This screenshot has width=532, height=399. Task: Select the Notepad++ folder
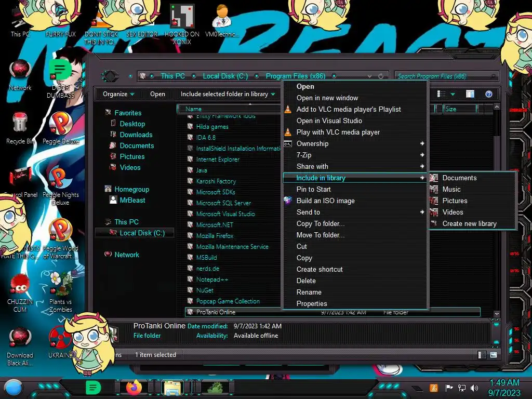(x=212, y=280)
